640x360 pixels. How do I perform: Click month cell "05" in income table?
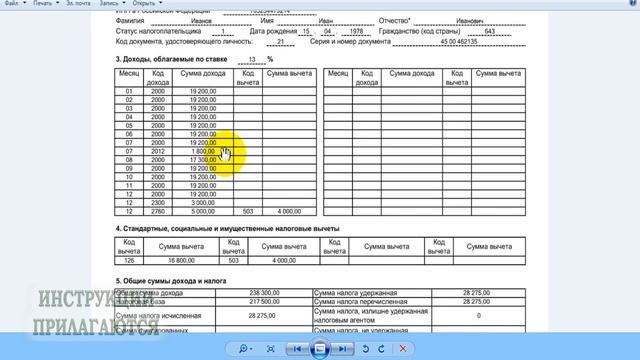coord(129,126)
